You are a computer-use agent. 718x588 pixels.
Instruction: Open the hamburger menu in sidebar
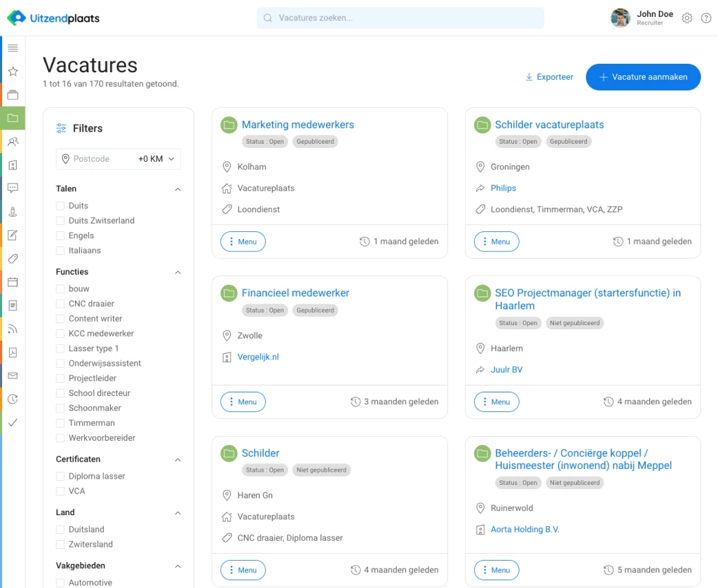13,48
